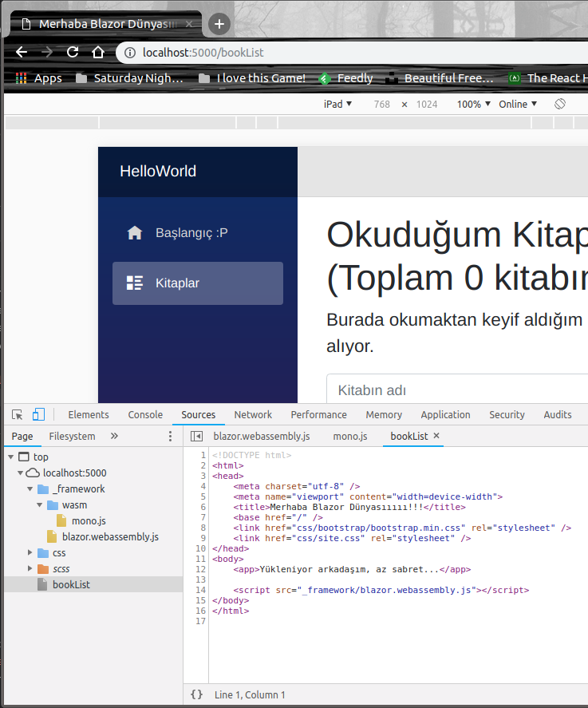Switch to the Console tab
Viewport: 588px width, 708px height.
tap(145, 414)
